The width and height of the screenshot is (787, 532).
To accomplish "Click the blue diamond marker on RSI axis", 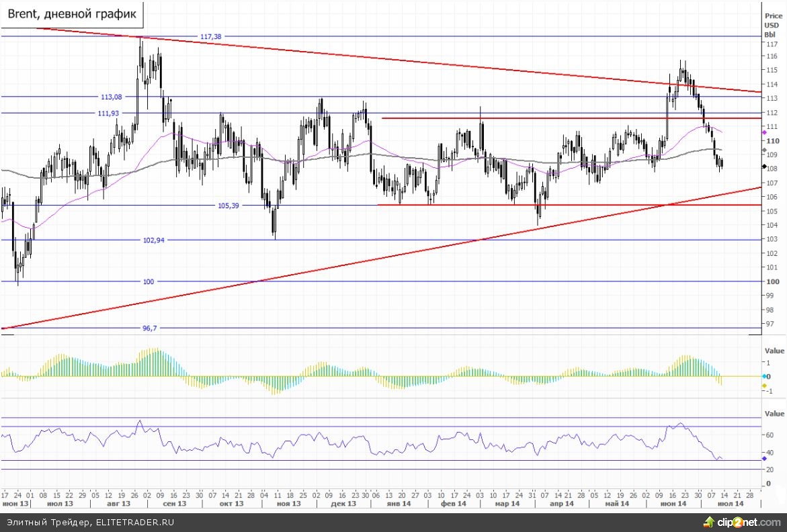I will pos(764,457).
